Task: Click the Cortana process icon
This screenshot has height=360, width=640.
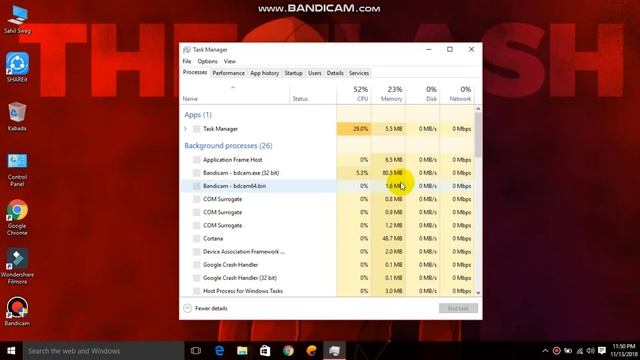Action: 197,238
